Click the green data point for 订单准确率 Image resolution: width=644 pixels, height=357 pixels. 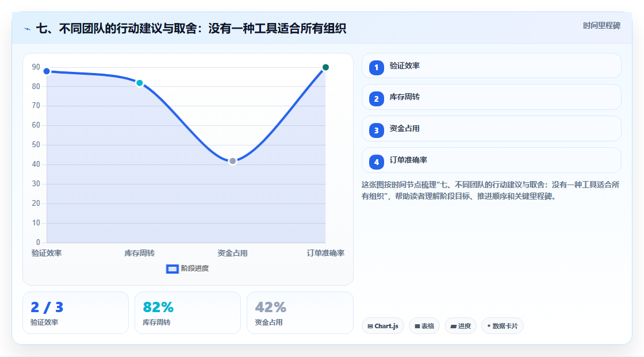click(x=325, y=67)
